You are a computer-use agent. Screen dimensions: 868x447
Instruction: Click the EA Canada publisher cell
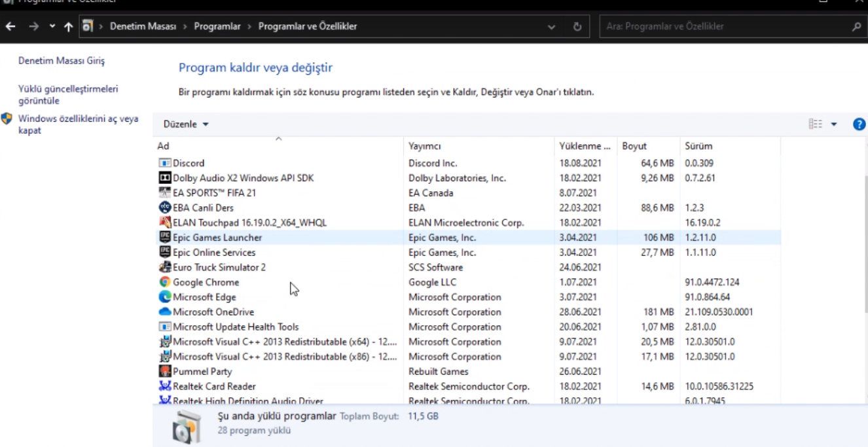[431, 193]
